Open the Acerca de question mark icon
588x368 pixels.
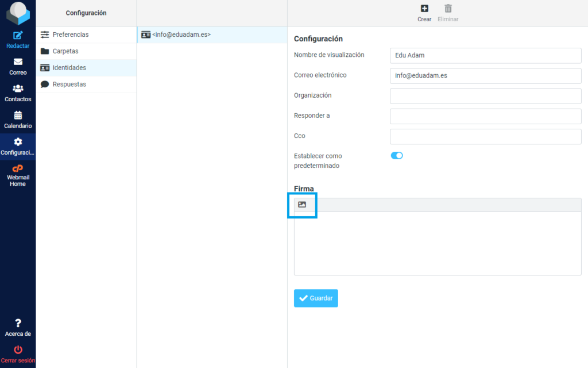(x=18, y=323)
